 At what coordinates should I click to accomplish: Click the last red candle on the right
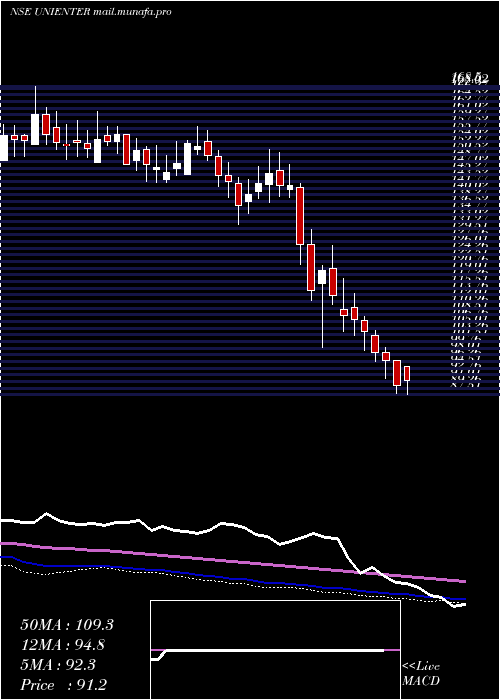(x=407, y=373)
